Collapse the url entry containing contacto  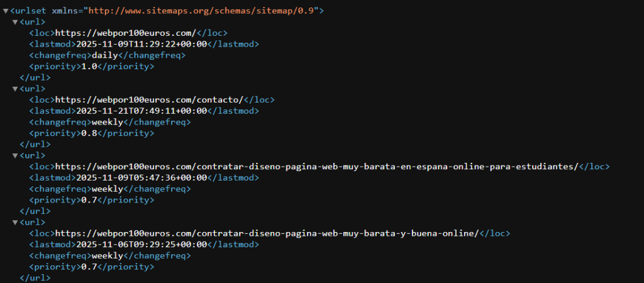15,89
